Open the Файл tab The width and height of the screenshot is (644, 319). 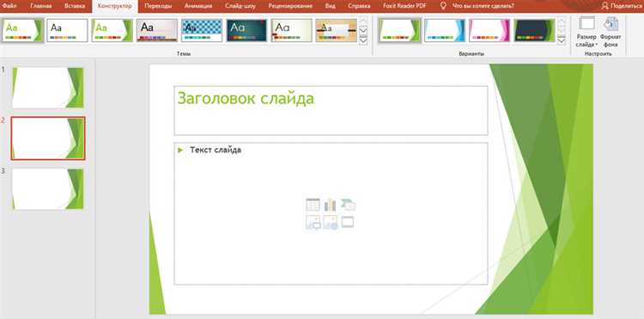click(x=9, y=6)
